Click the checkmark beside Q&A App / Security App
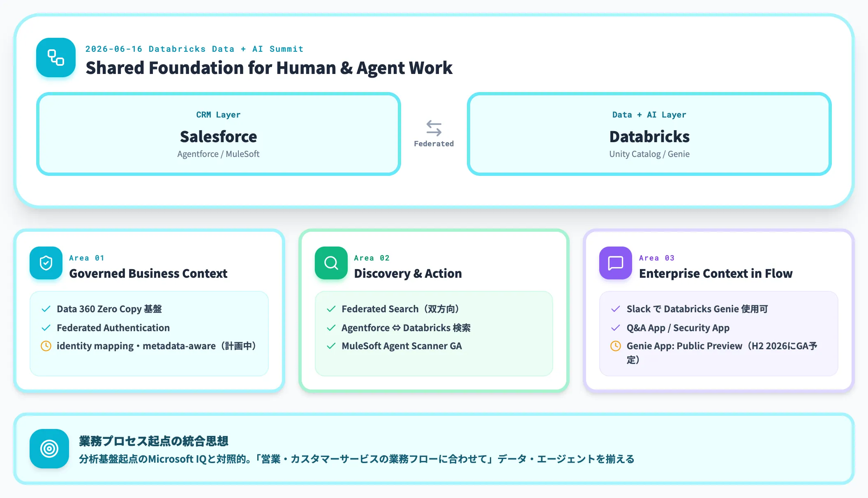The image size is (868, 498). point(616,328)
